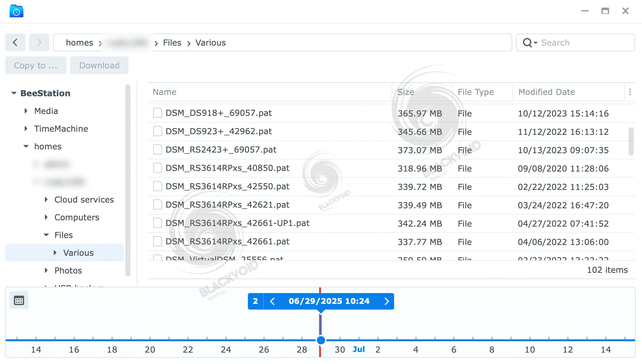Open the search options magnifier dropdown
Screen dimensions: 642x364
click(530, 42)
